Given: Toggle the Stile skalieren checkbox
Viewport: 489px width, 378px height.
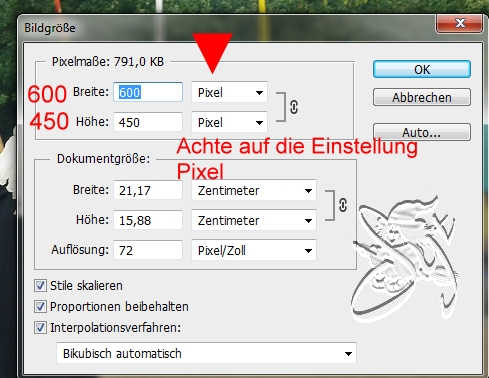Looking at the screenshot, I should [x=40, y=286].
